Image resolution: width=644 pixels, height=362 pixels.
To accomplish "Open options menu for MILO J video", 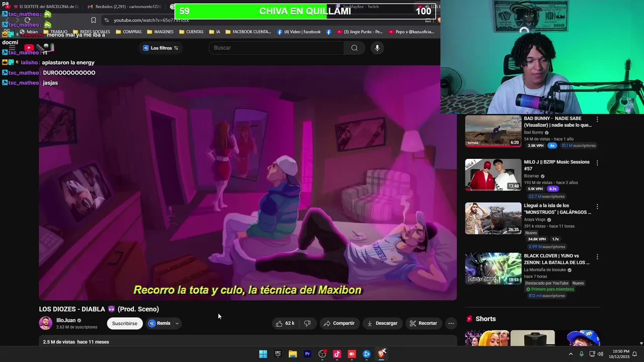I will [597, 163].
